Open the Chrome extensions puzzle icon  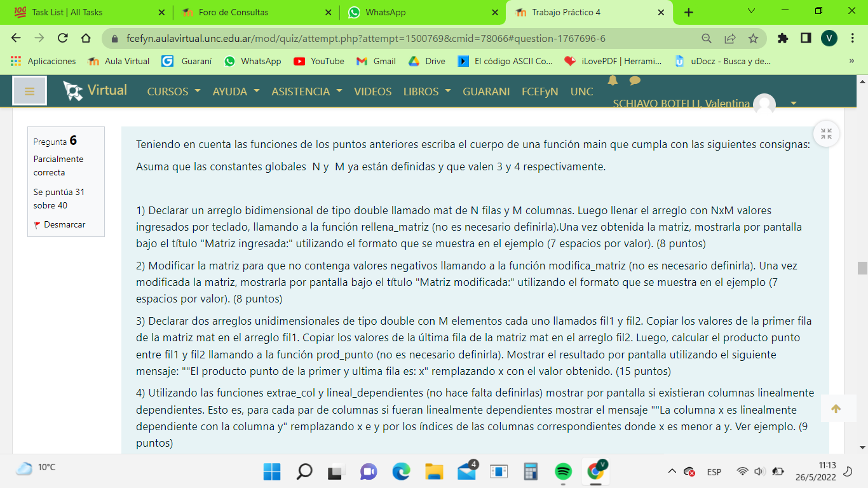click(x=783, y=39)
